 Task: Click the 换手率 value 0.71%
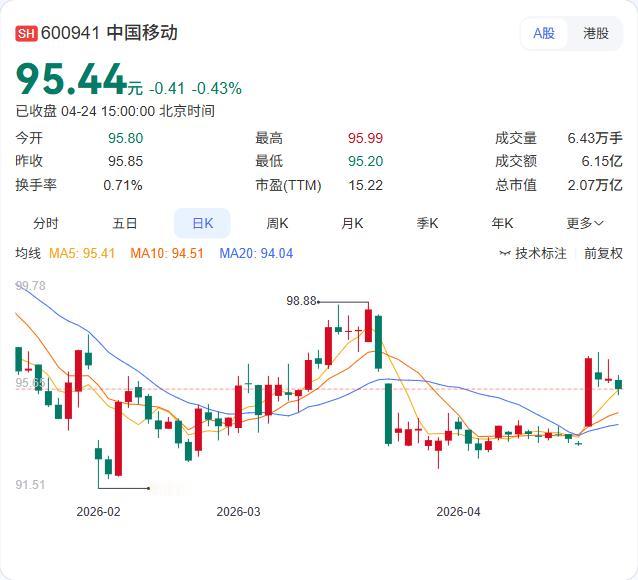(x=122, y=185)
